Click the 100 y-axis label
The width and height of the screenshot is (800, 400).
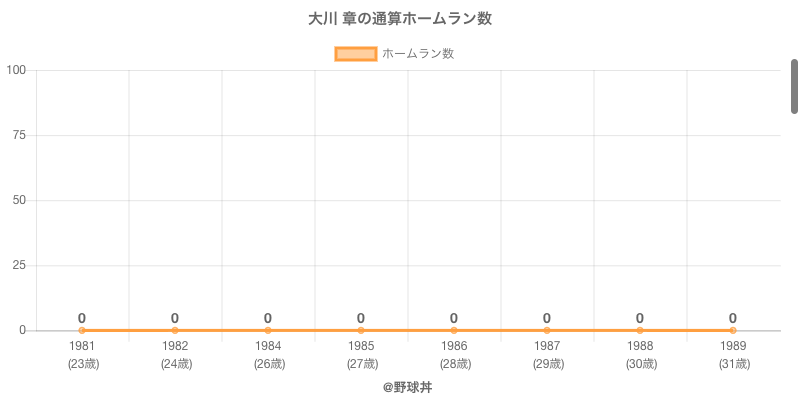[16, 70]
